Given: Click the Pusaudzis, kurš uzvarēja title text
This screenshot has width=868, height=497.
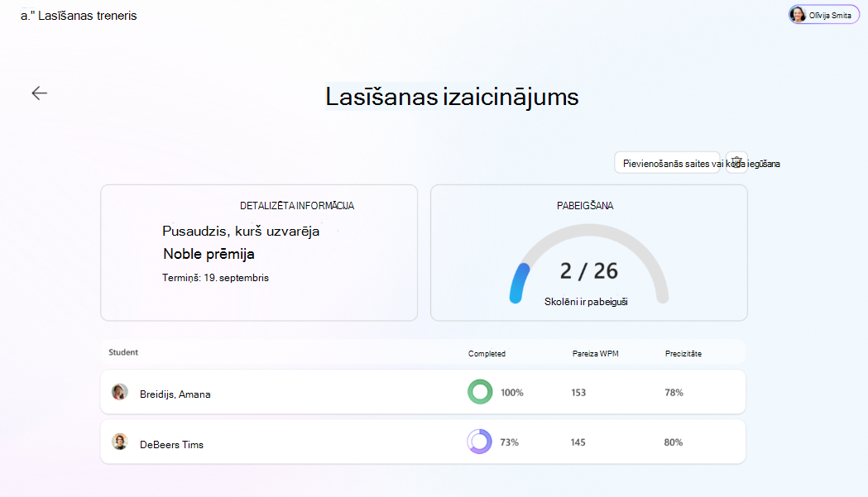Looking at the screenshot, I should click(241, 231).
